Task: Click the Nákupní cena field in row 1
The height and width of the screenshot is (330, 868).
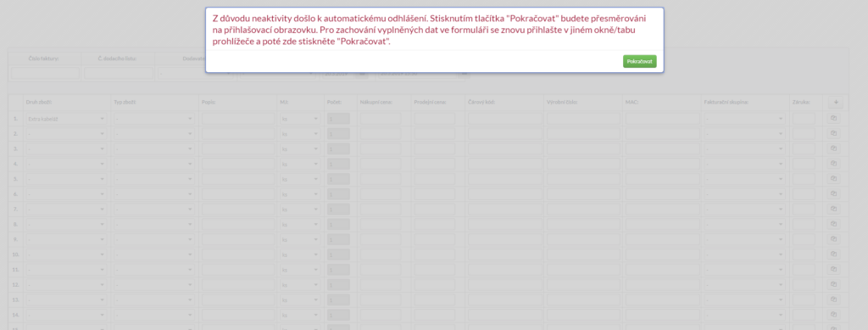Action: point(381,119)
